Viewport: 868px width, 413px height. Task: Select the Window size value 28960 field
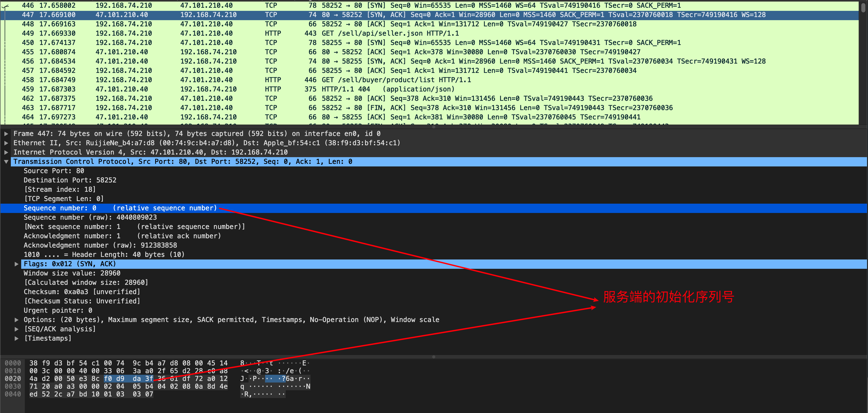pyautogui.click(x=72, y=273)
